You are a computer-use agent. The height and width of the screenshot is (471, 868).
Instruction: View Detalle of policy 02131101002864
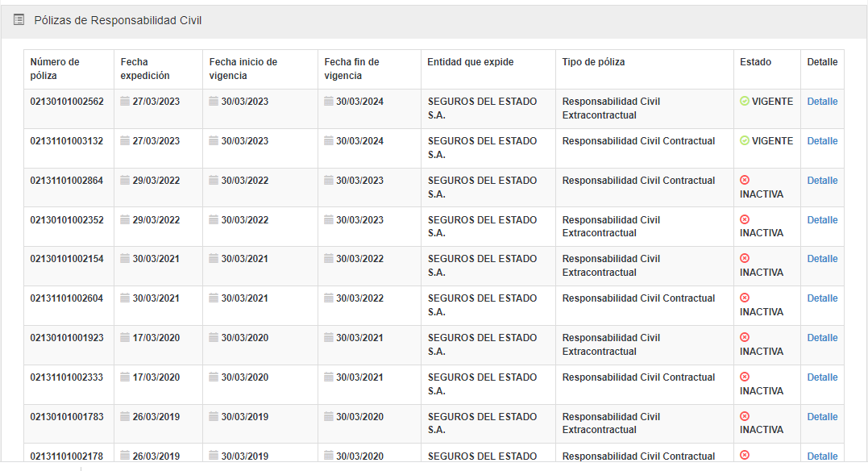click(x=822, y=181)
